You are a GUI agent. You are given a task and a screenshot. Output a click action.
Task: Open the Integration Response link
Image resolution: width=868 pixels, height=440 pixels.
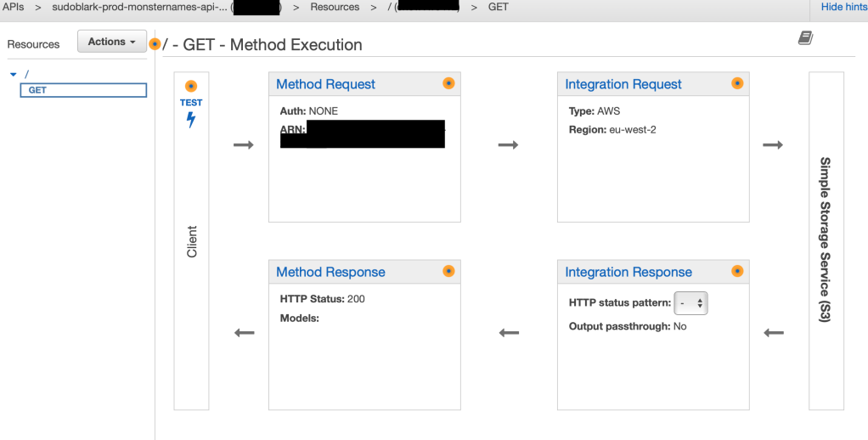[x=628, y=272]
